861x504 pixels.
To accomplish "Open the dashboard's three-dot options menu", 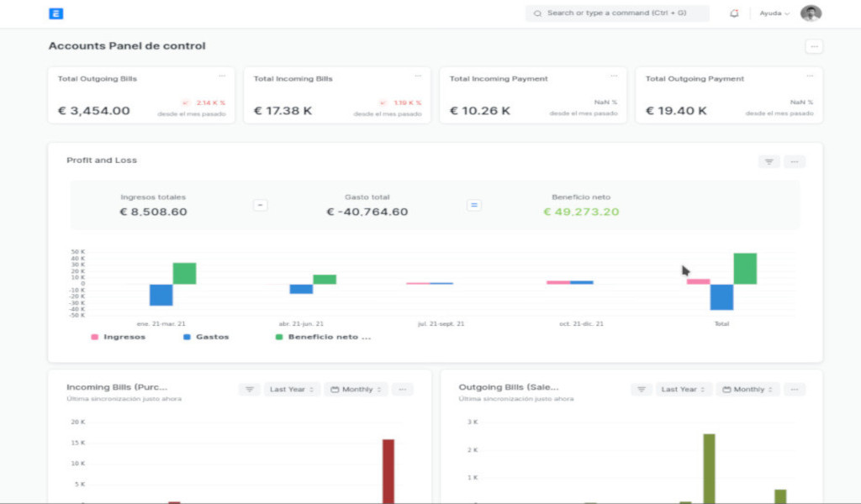I will pyautogui.click(x=813, y=46).
